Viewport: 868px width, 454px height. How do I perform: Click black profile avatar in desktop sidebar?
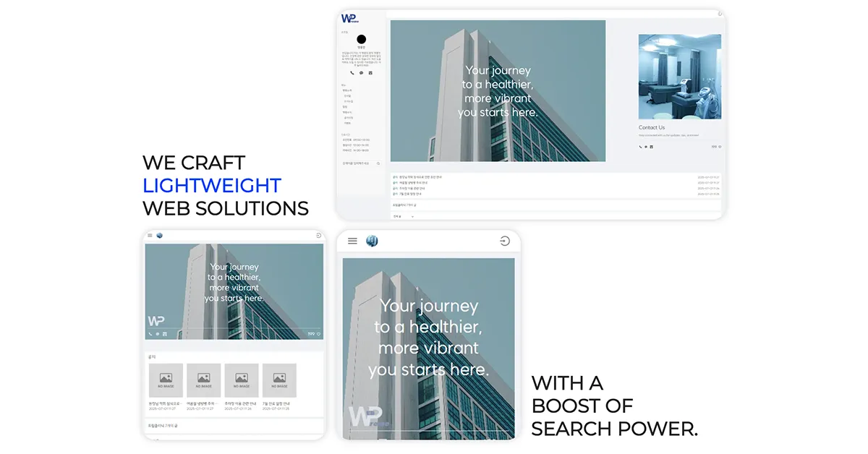[x=361, y=40]
